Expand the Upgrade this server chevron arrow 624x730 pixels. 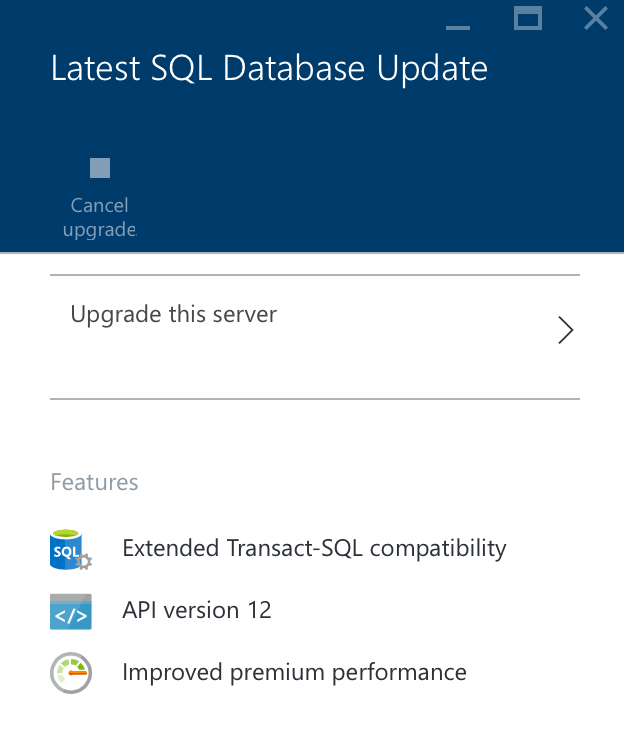[x=565, y=331]
